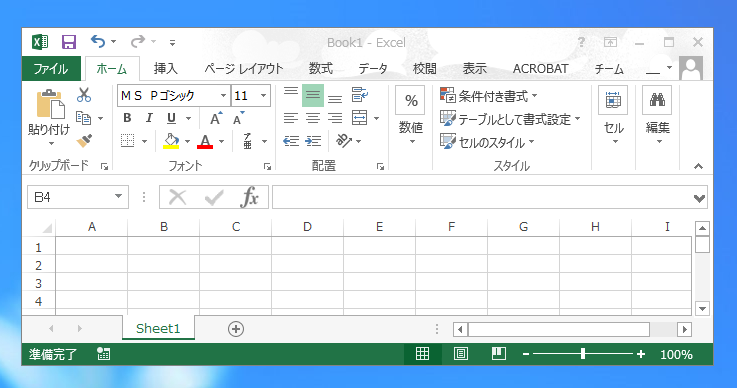The width and height of the screenshot is (737, 388).
Task: Click the Font Color red A icon
Action: [x=205, y=141]
